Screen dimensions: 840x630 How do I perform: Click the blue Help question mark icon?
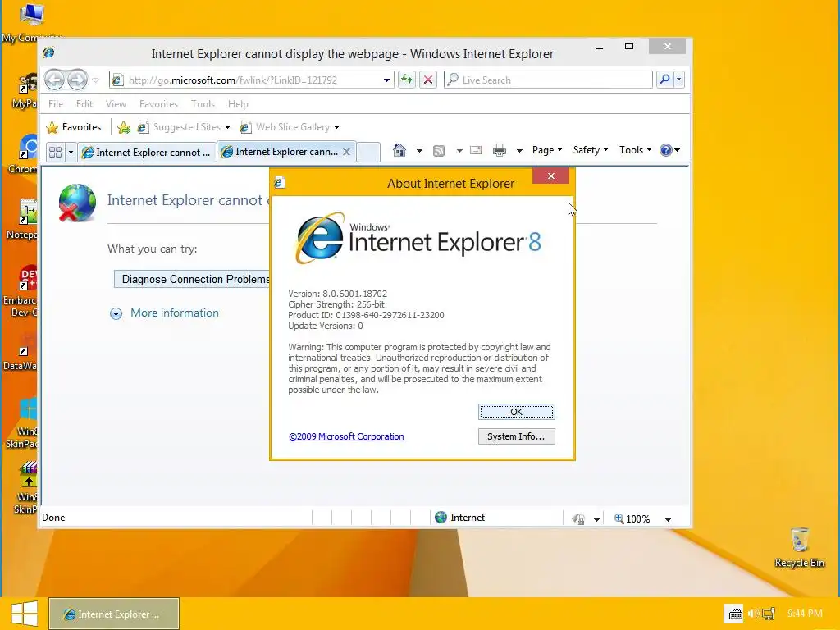[666, 150]
